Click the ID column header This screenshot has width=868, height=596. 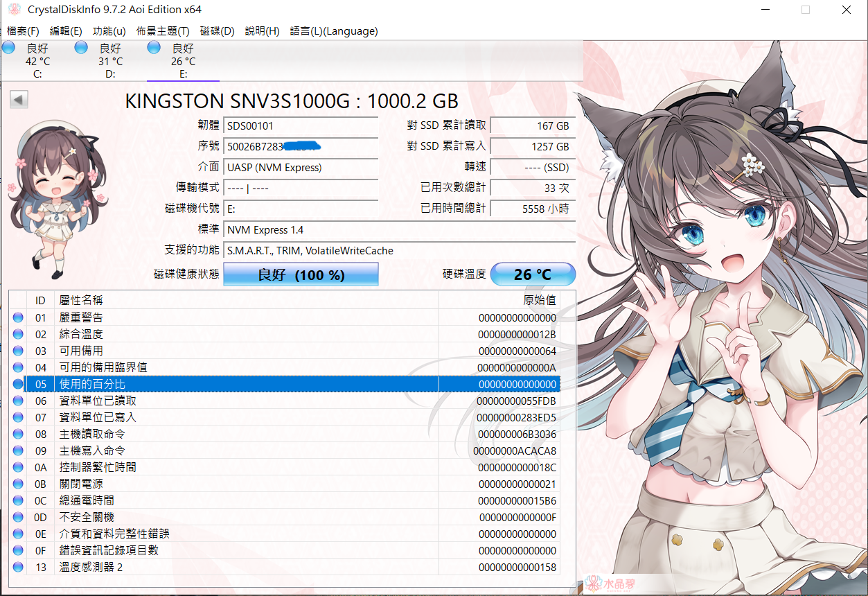click(40, 300)
